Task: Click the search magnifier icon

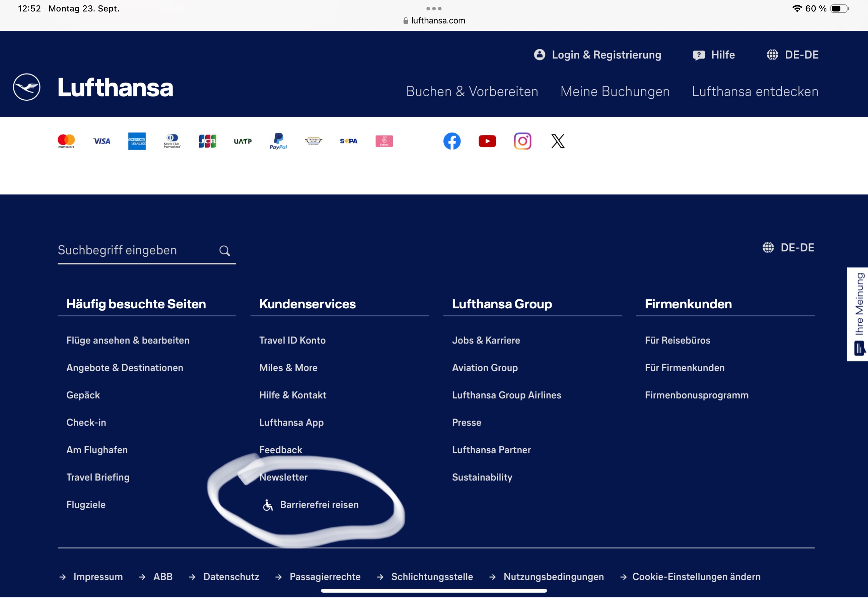Action: tap(225, 251)
